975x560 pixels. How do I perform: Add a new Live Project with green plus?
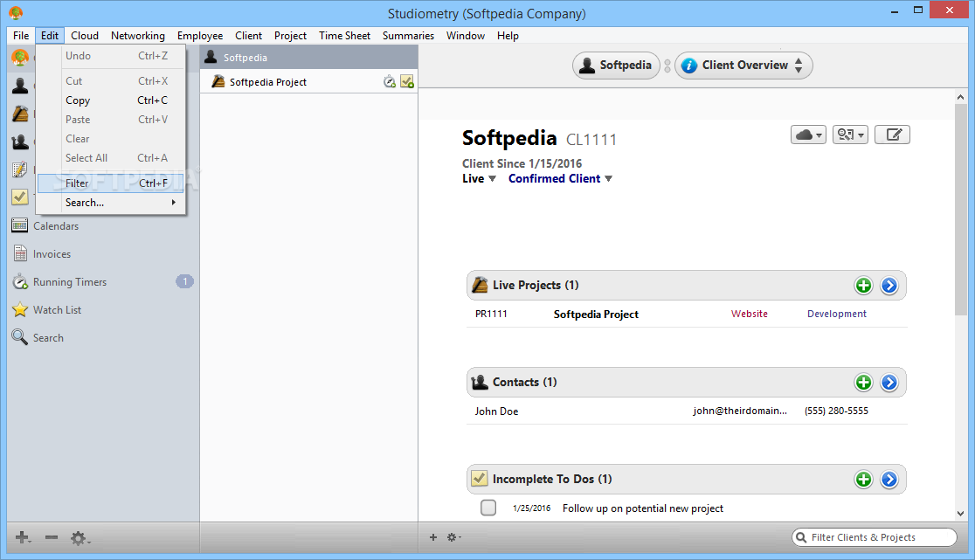click(x=863, y=286)
